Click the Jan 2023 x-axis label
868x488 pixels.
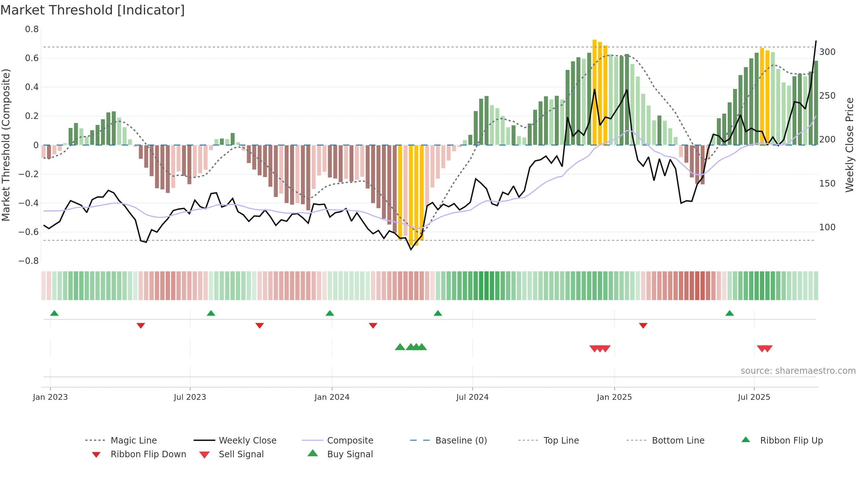click(50, 397)
